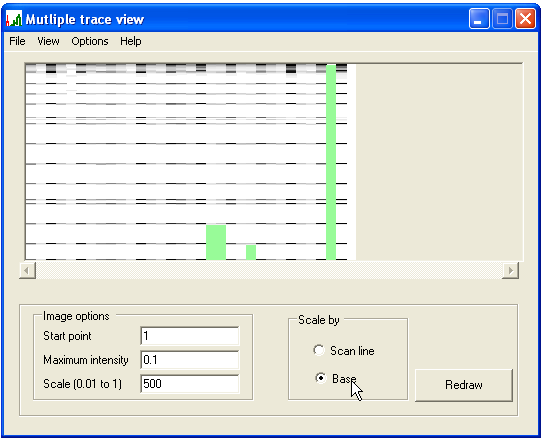This screenshot has height=442, width=545.
Task: Click the wide short green bar in trace image
Action: point(216,242)
